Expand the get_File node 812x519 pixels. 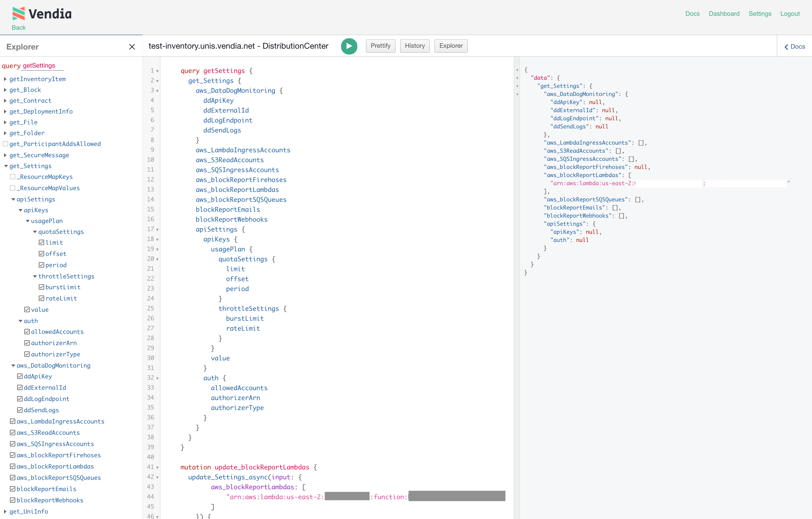[5, 122]
